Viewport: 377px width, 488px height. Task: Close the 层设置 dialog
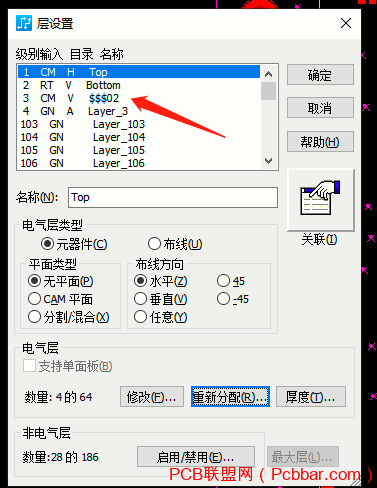[346, 23]
